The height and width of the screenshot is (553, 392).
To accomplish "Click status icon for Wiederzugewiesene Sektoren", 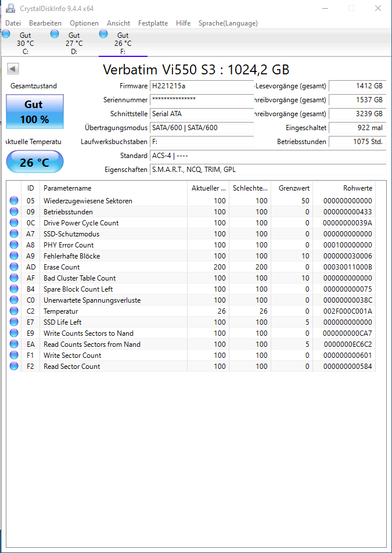I will pyautogui.click(x=14, y=200).
